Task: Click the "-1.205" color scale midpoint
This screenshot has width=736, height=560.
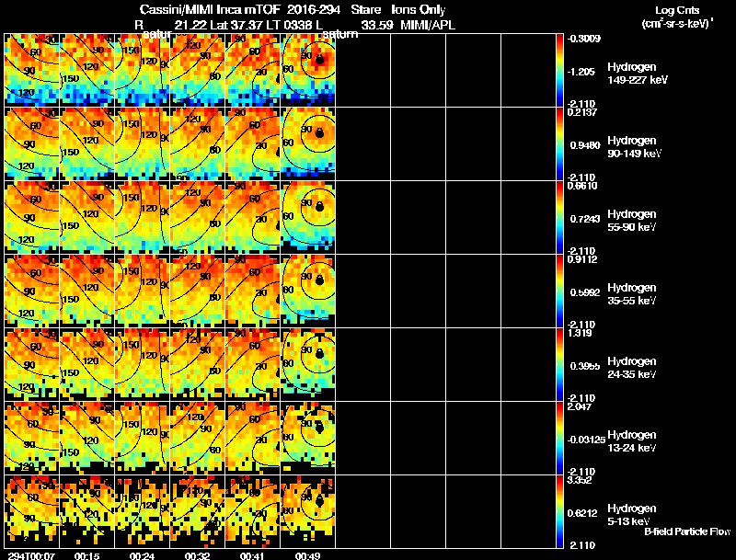Action: [581, 72]
